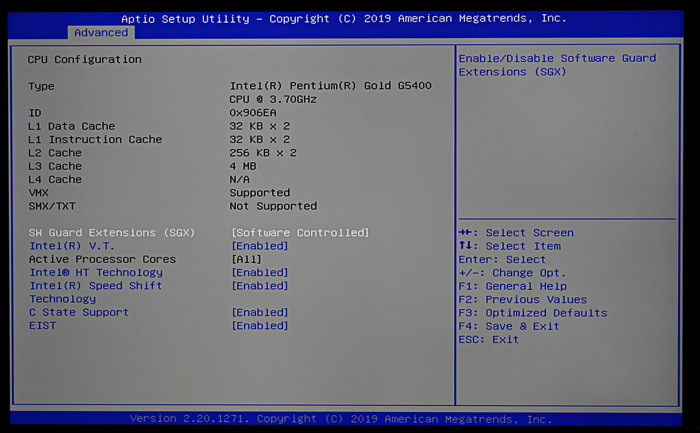Click the 256 KB x 2 value
Screen dimensions: 700x433
263,153
